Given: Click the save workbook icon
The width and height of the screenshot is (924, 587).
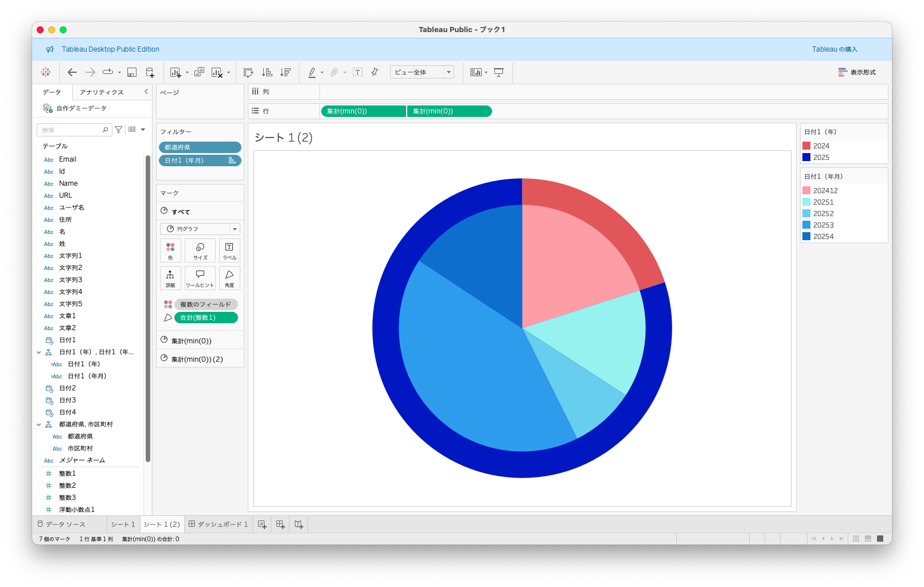Looking at the screenshot, I should (132, 72).
